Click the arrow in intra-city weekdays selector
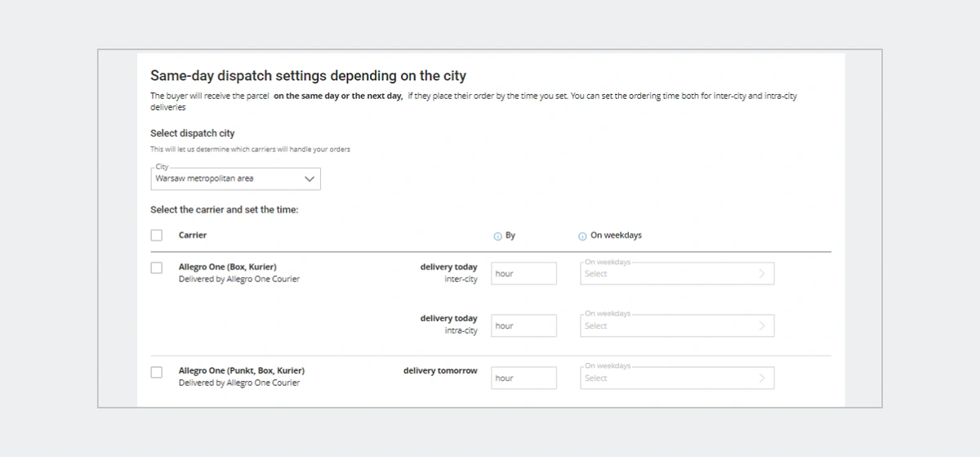The image size is (980, 457). pos(762,326)
